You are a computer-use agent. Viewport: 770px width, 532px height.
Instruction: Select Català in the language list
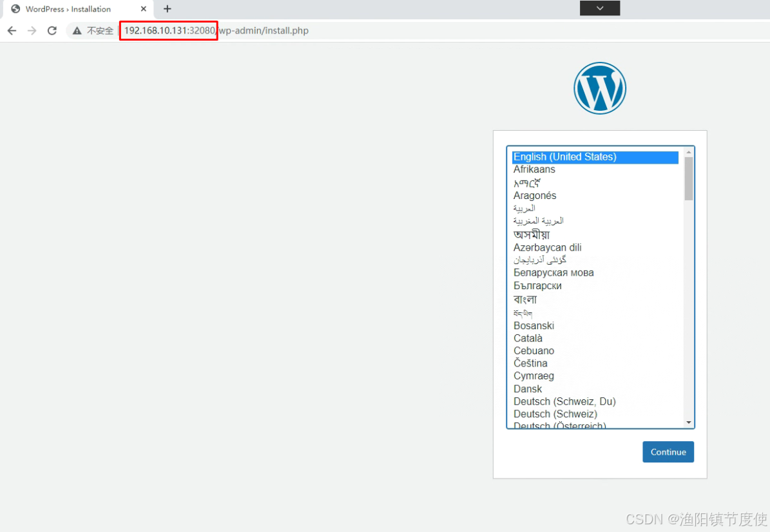(595, 338)
